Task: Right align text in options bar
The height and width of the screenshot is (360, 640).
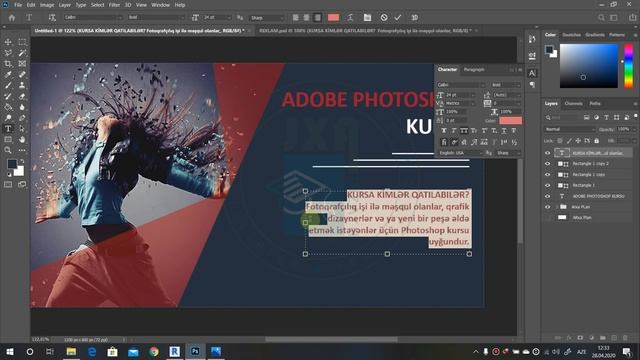Action: pyautogui.click(x=318, y=18)
